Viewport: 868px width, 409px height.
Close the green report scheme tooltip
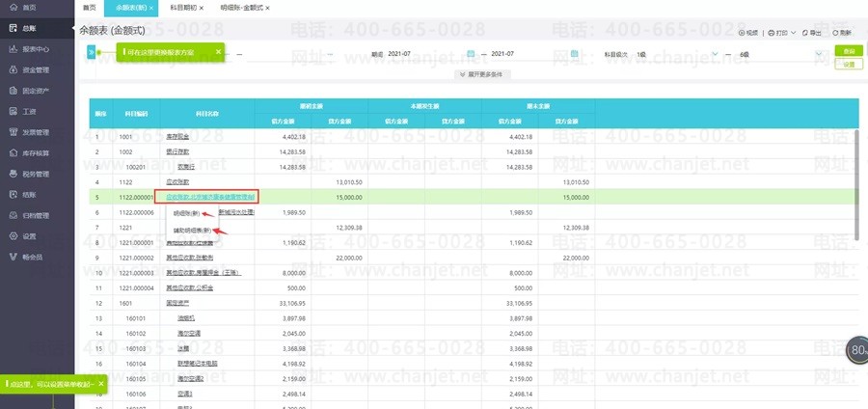218,51
